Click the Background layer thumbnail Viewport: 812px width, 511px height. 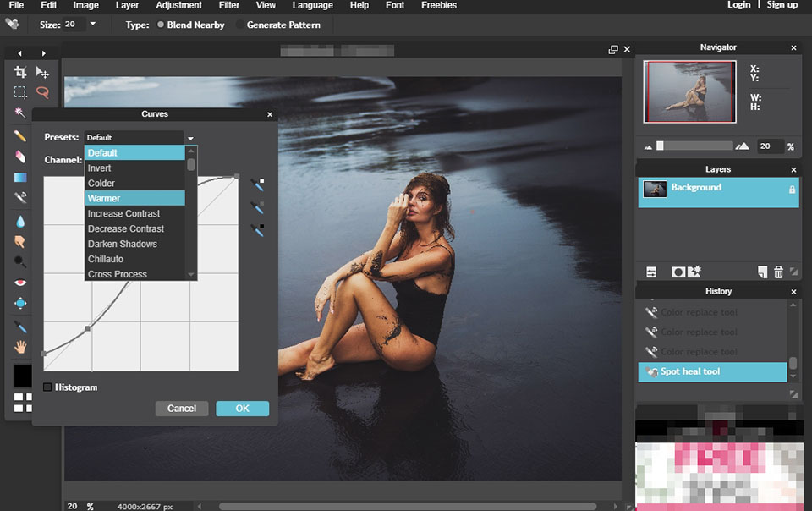coord(655,189)
